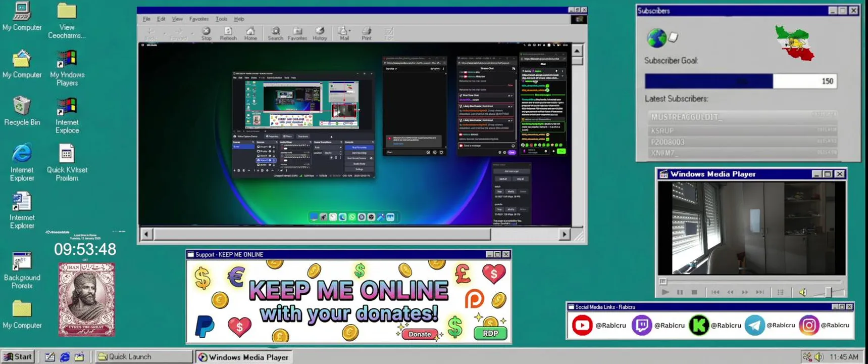Open History in browser toolbar
The height and width of the screenshot is (364, 868).
pyautogui.click(x=320, y=33)
